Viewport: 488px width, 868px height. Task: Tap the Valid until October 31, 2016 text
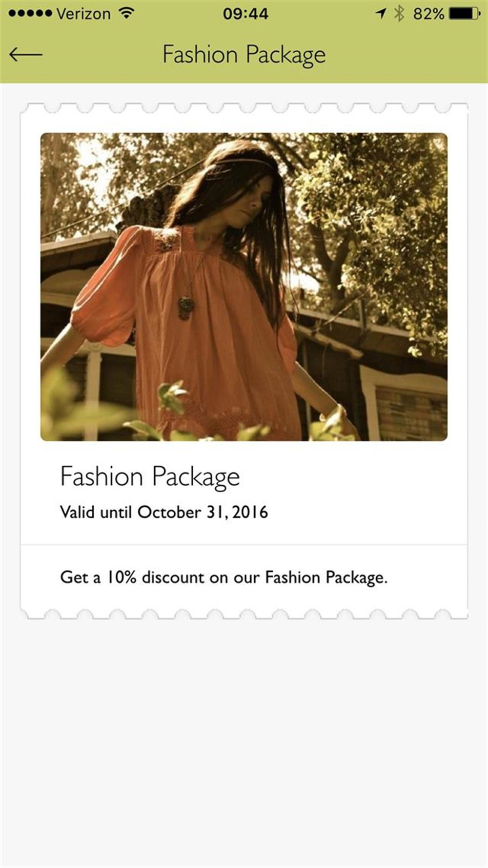pyautogui.click(x=164, y=512)
